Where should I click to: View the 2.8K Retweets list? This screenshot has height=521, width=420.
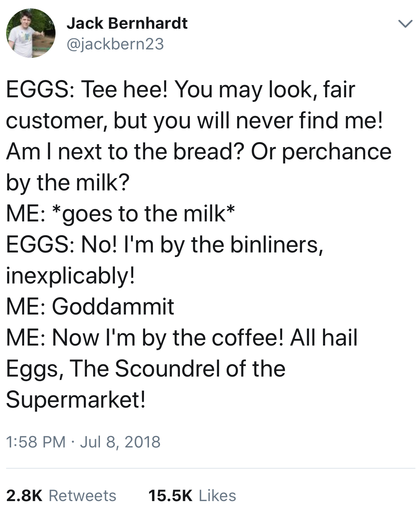point(61,495)
